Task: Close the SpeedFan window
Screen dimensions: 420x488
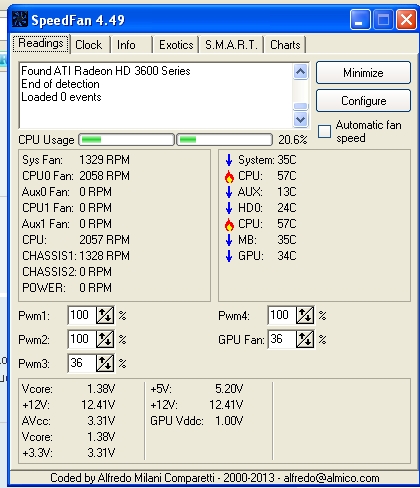Action: click(406, 20)
